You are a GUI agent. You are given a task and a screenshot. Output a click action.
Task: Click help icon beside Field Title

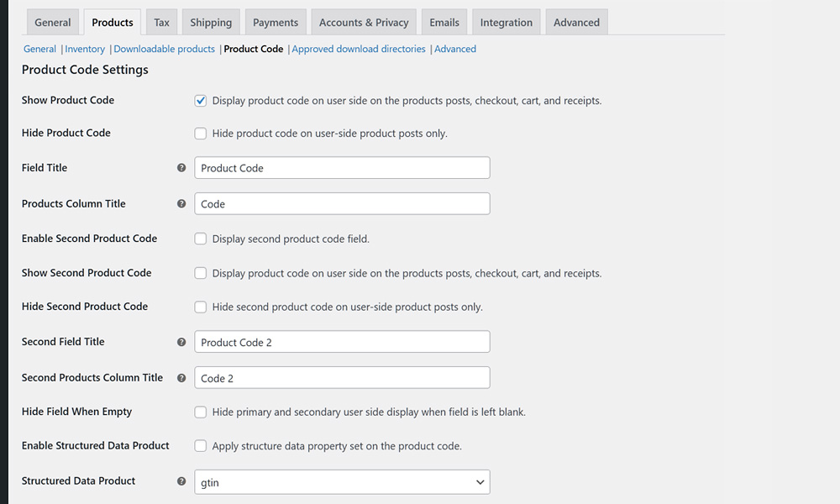pos(181,168)
